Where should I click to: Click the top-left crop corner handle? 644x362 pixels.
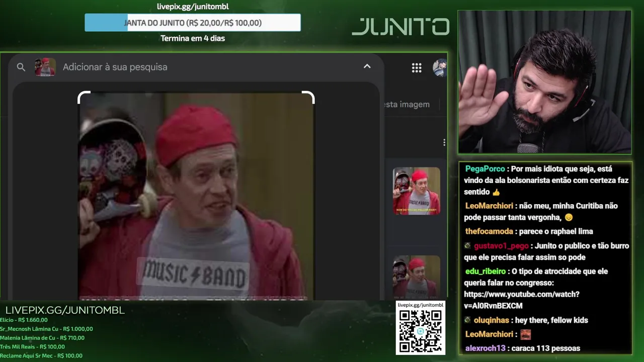point(84,98)
